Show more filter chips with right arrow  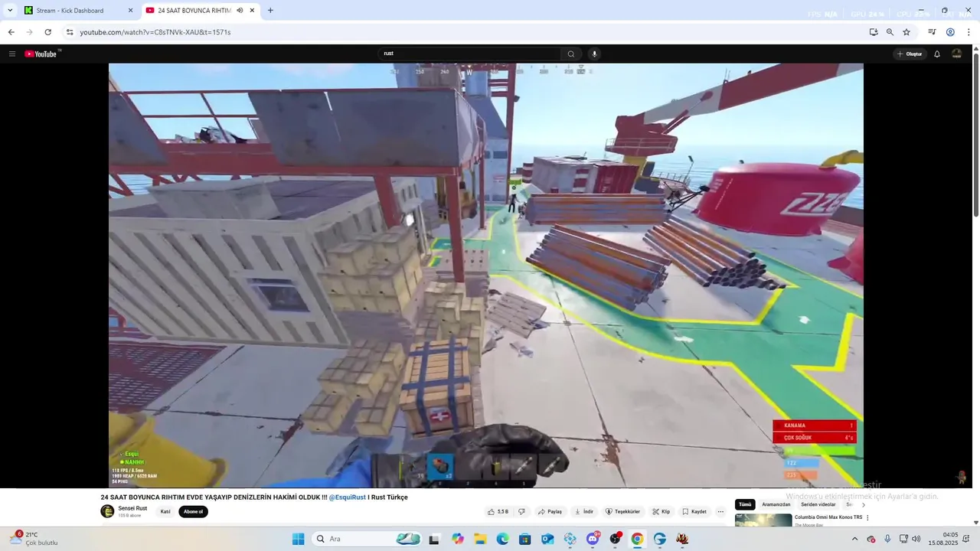[x=863, y=504]
